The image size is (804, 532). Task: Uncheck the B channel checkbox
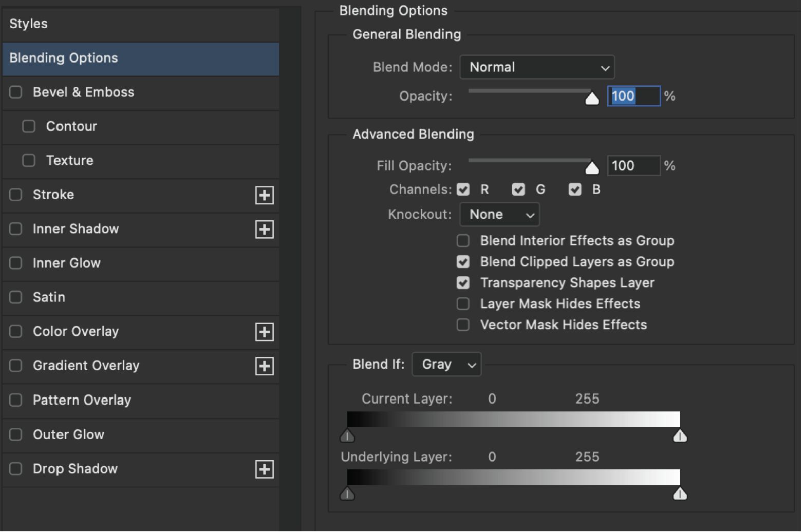575,189
